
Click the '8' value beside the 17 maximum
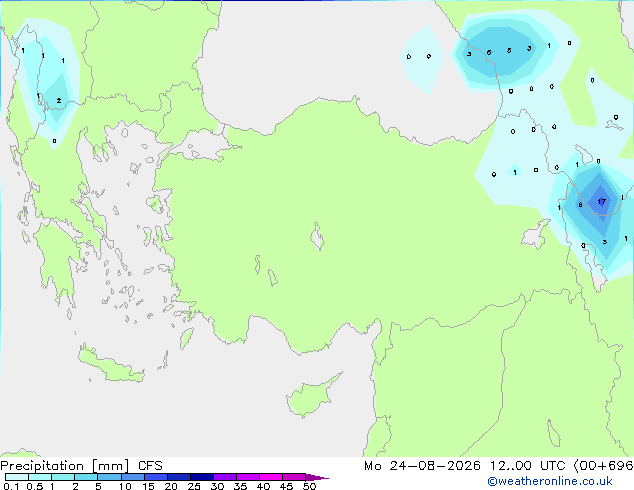click(580, 205)
